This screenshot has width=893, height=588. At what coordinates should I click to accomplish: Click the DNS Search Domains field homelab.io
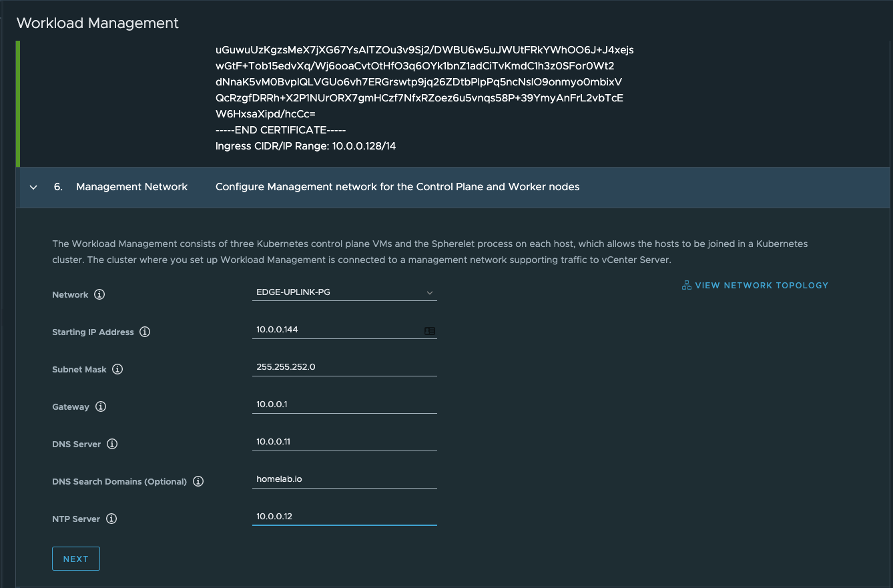344,479
